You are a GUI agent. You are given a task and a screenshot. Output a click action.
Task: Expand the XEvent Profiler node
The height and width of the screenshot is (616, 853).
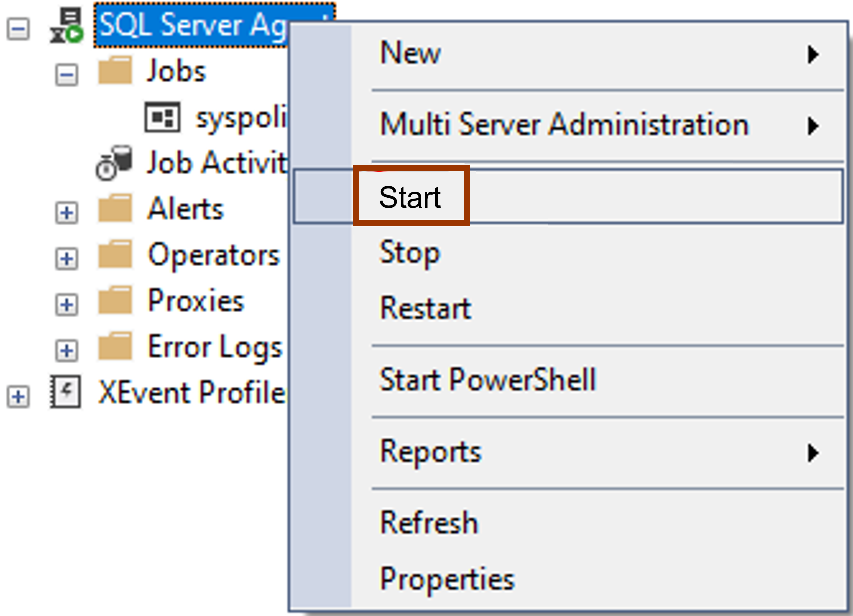[18, 397]
